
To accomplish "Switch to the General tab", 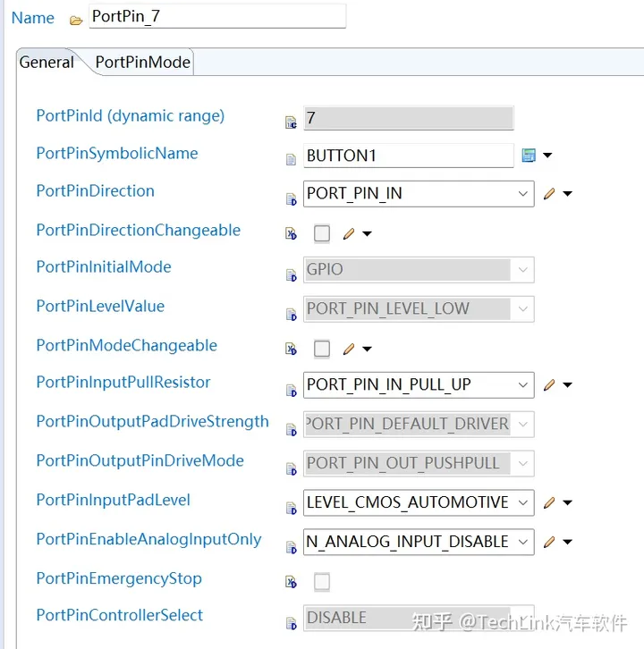I will point(47,63).
